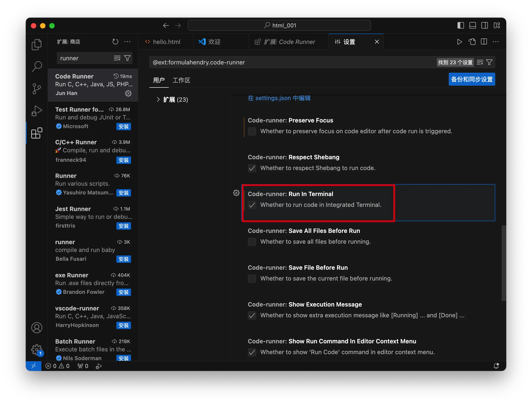Click debug run icon in status bar
This screenshot has width=532, height=405.
[x=98, y=366]
